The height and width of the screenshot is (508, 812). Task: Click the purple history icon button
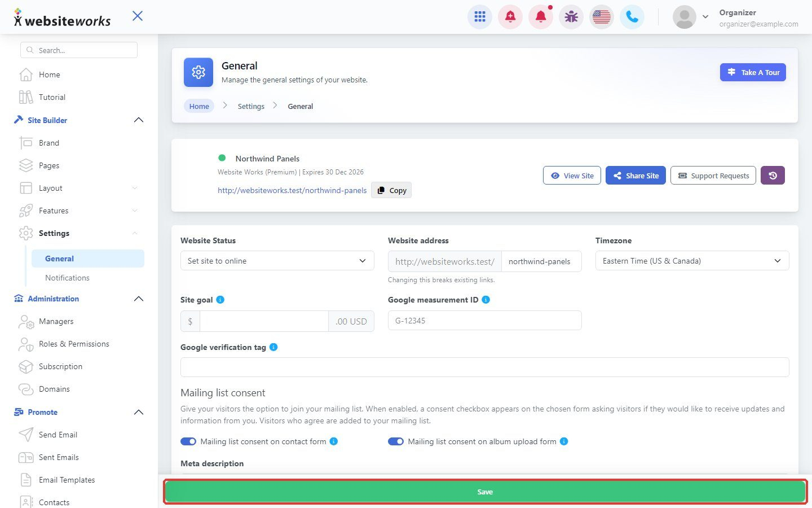[773, 176]
